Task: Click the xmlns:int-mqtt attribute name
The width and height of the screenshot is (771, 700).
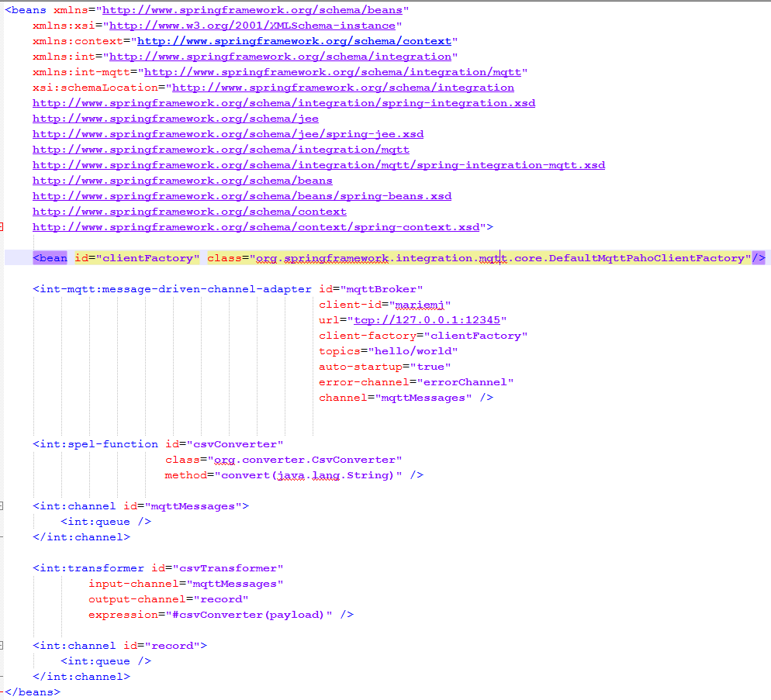Action: [81, 72]
